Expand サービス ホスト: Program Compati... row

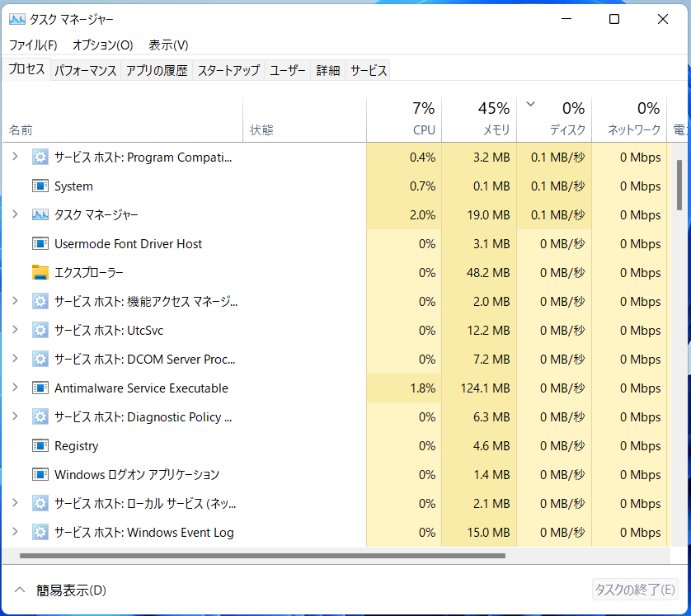coord(15,157)
